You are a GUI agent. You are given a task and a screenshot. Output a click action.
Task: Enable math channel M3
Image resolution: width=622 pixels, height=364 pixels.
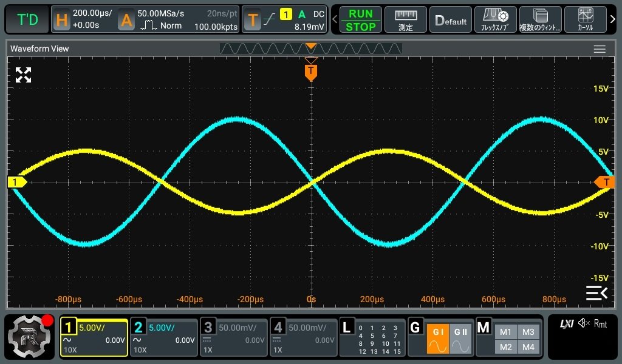(x=528, y=331)
